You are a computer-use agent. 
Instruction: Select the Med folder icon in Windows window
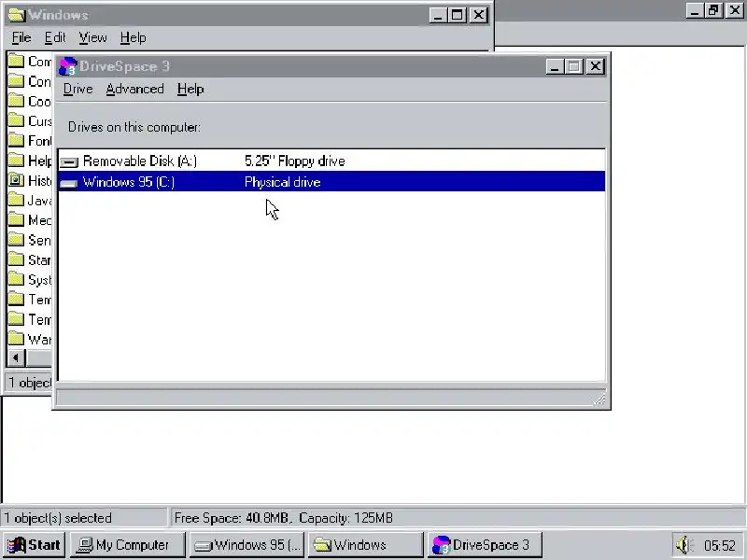pos(16,220)
